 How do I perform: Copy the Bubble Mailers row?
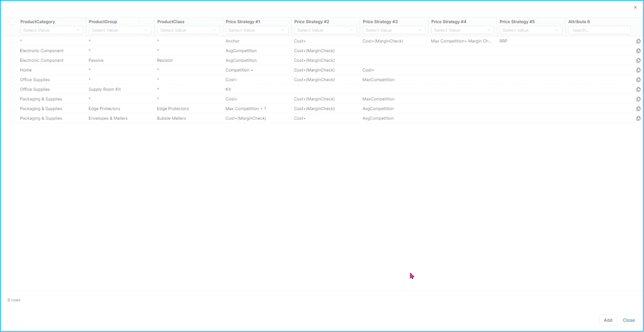(638, 118)
